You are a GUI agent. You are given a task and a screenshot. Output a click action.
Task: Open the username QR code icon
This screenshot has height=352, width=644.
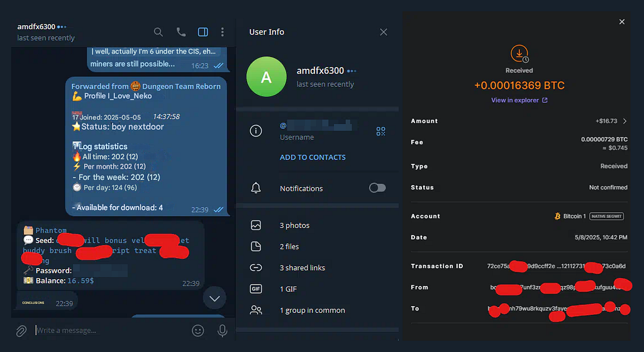click(x=380, y=131)
